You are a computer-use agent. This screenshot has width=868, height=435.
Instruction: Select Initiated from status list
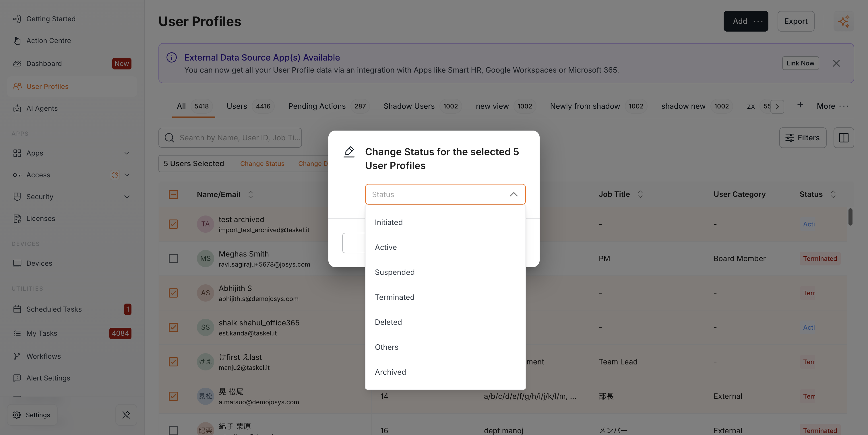[x=445, y=222]
